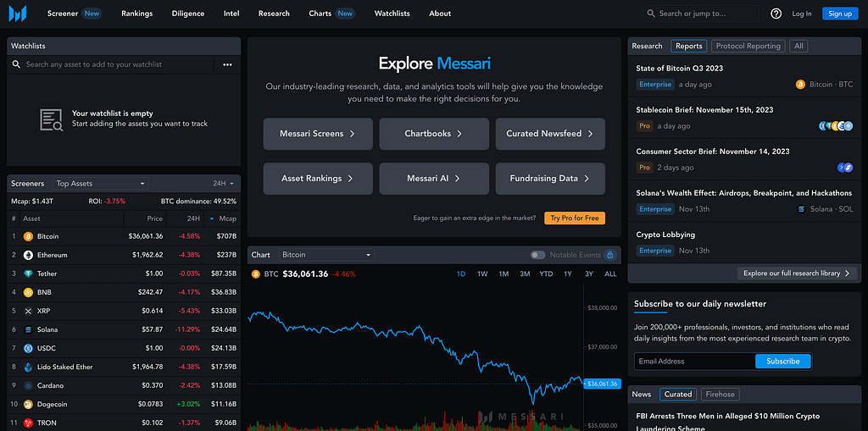Open the Top Assets screener dropdown
The height and width of the screenshot is (431, 868).
(101, 183)
